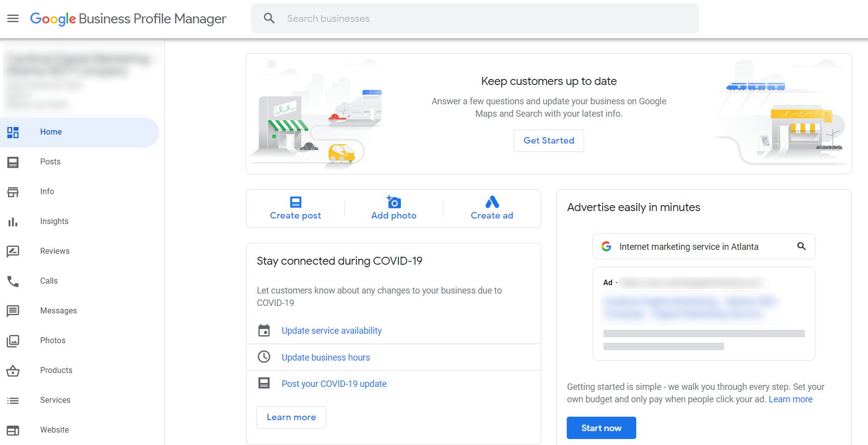This screenshot has height=445, width=868.
Task: Open Post your COVID-19 update link
Action: click(334, 384)
